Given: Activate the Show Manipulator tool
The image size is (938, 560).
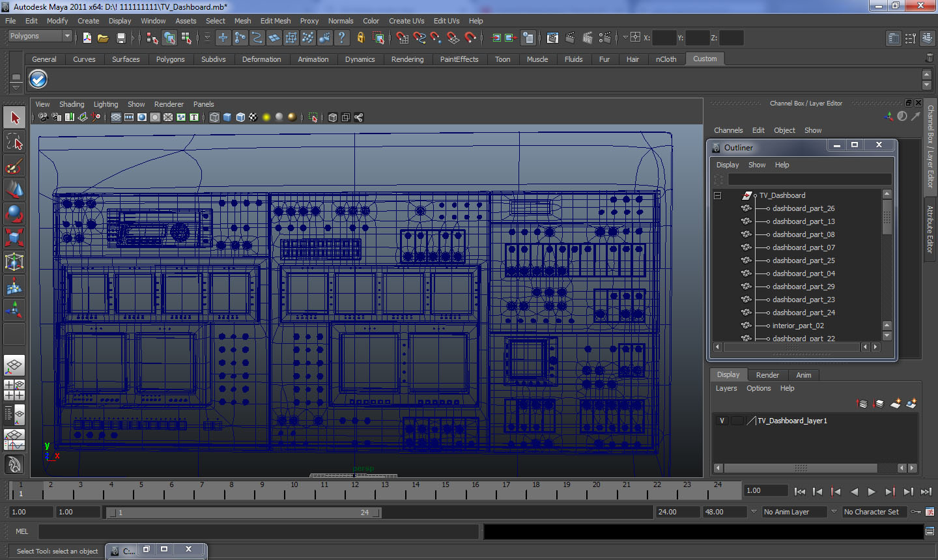Looking at the screenshot, I should (14, 310).
